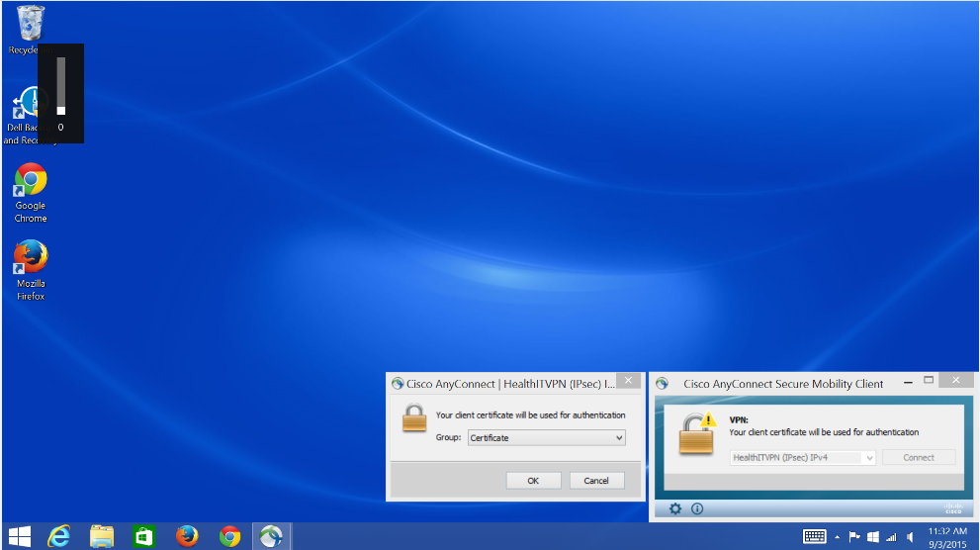Screen dimensions: 980x550
Task: Open File Explorer from the taskbar
Action: (102, 536)
